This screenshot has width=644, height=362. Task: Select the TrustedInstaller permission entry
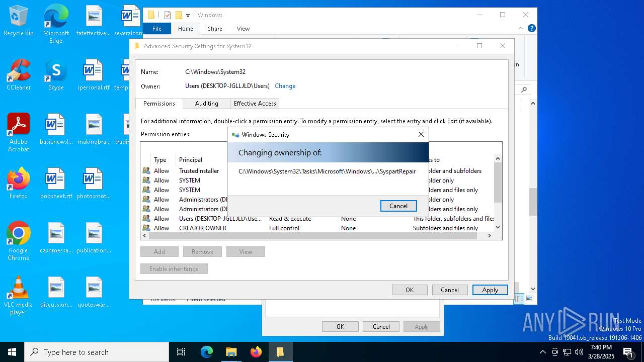[x=317, y=171]
